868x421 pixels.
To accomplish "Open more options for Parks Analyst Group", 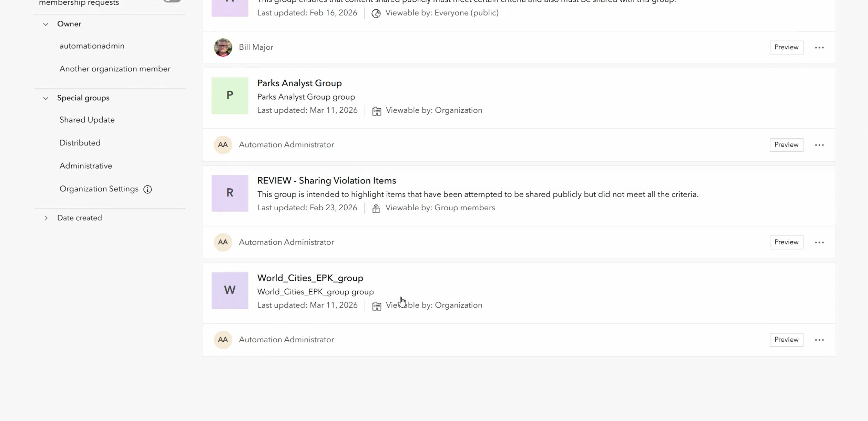I will click(x=819, y=145).
